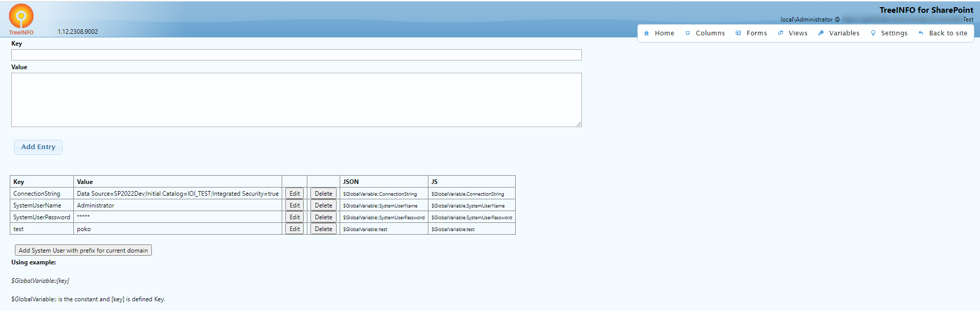Delete the test variable row
The image size is (980, 311).
[x=323, y=229]
